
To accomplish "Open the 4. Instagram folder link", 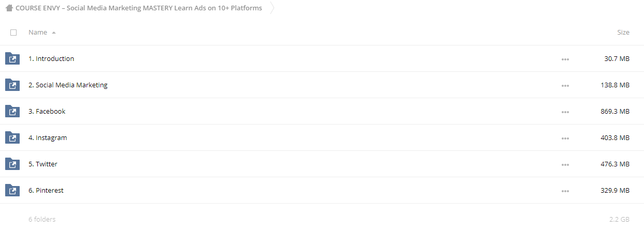I will pos(48,137).
